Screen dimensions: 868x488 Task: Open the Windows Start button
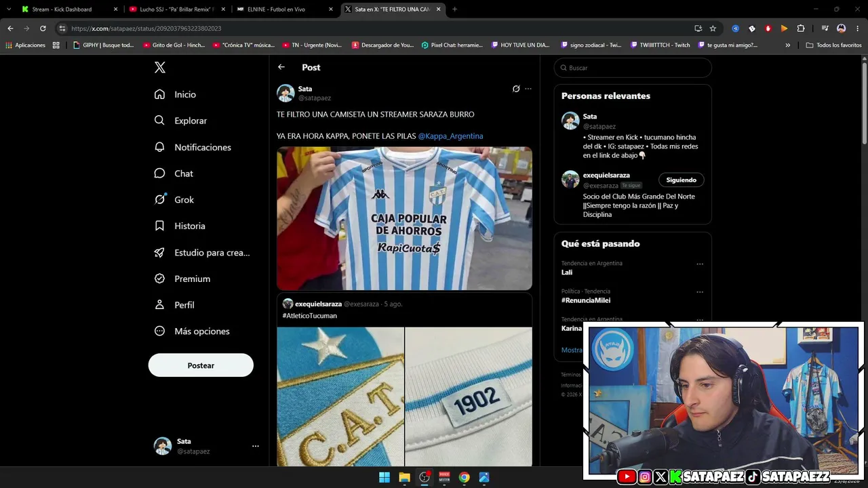[x=384, y=477]
